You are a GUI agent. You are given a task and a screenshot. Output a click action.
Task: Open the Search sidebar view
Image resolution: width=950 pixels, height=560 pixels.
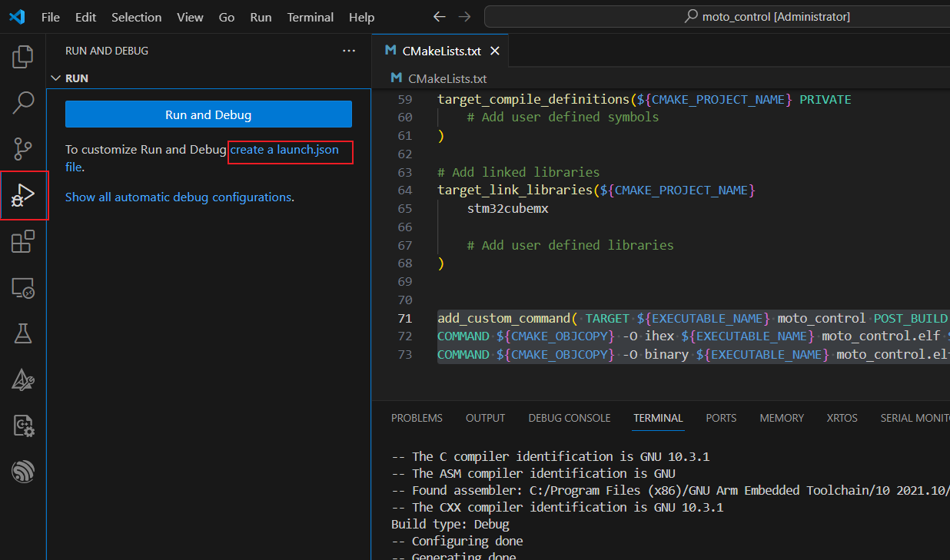22,102
